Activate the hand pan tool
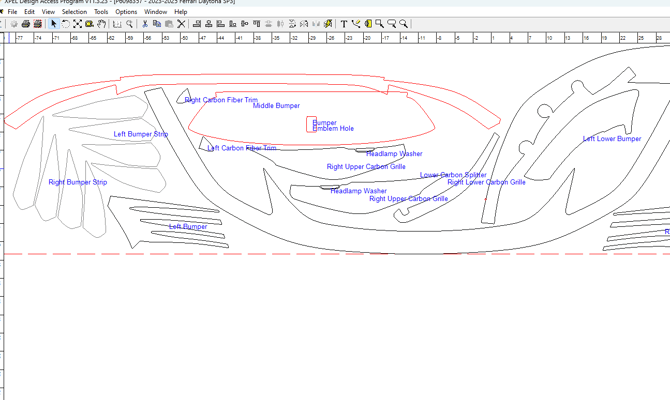Image resolution: width=670 pixels, height=400 pixels. [102, 24]
